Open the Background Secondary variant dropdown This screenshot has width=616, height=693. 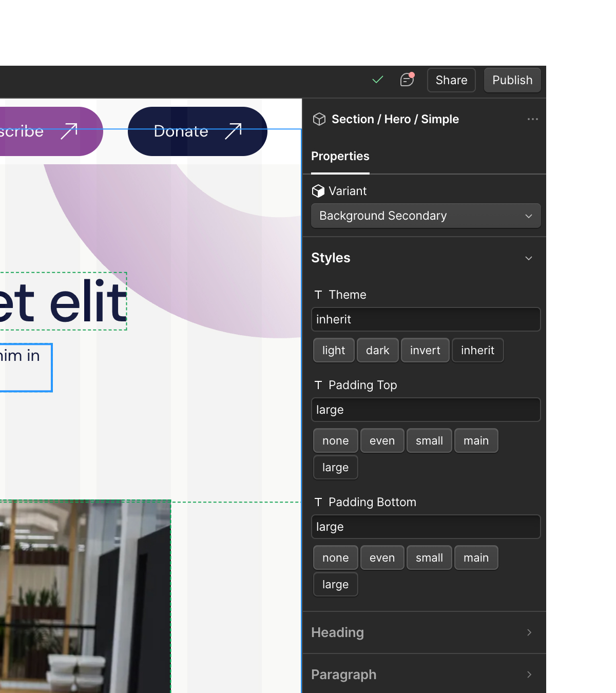[426, 216]
